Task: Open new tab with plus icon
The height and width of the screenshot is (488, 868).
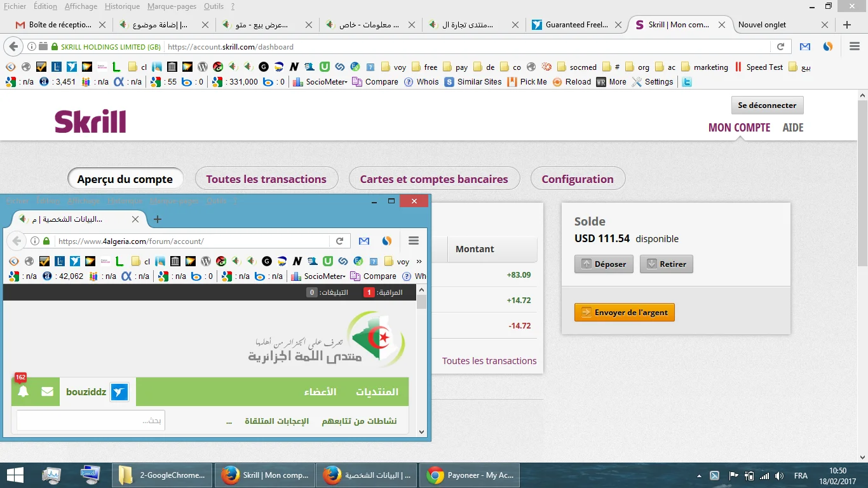Action: tap(846, 25)
